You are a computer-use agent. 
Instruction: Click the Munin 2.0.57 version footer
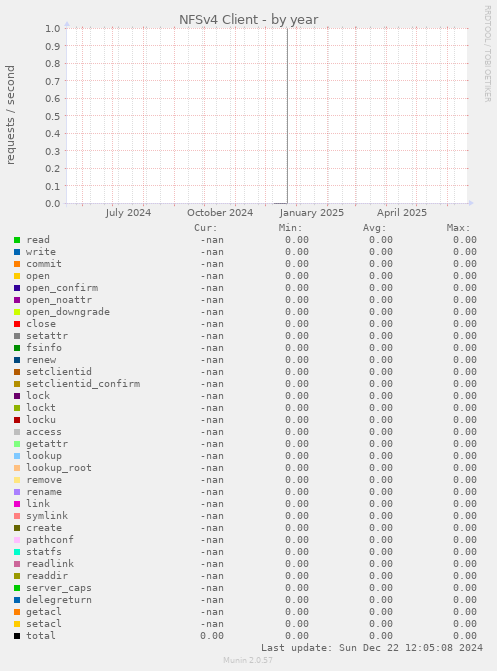[248, 660]
